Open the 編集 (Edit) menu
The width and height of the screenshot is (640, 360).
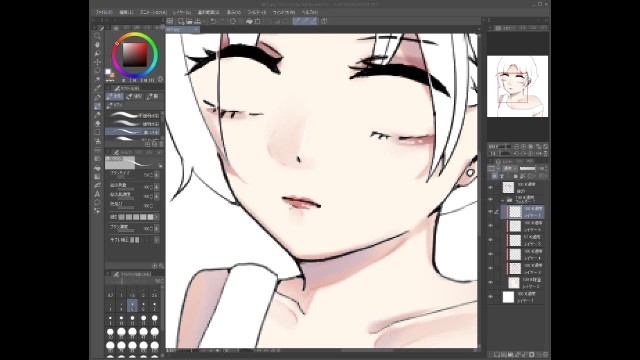click(126, 12)
